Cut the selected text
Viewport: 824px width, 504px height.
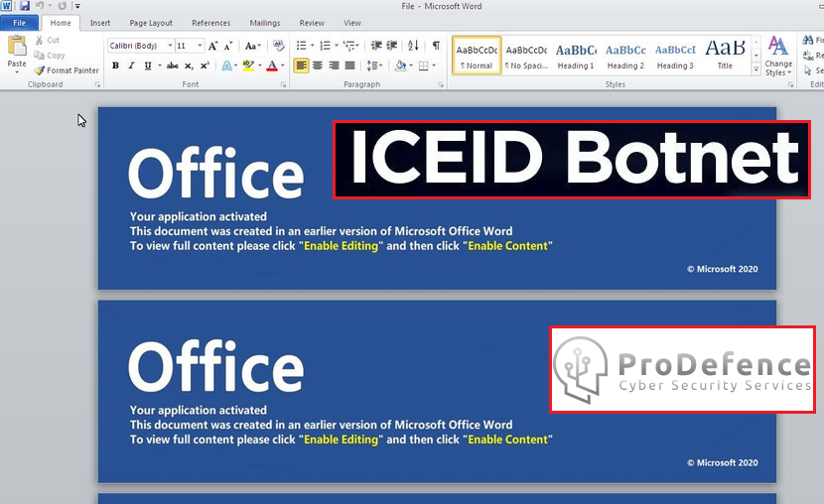pyautogui.click(x=48, y=40)
